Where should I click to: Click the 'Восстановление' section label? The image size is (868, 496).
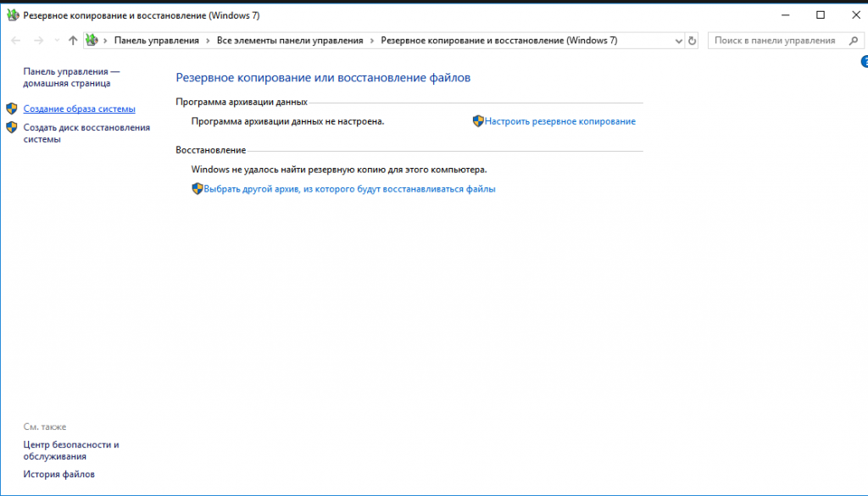click(x=210, y=150)
